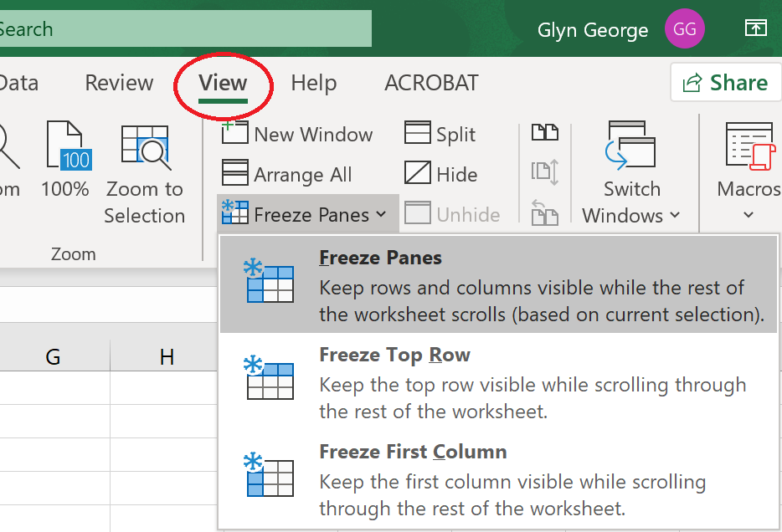Viewport: 782px width, 532px height.
Task: Click the GG account avatar
Action: [x=685, y=29]
